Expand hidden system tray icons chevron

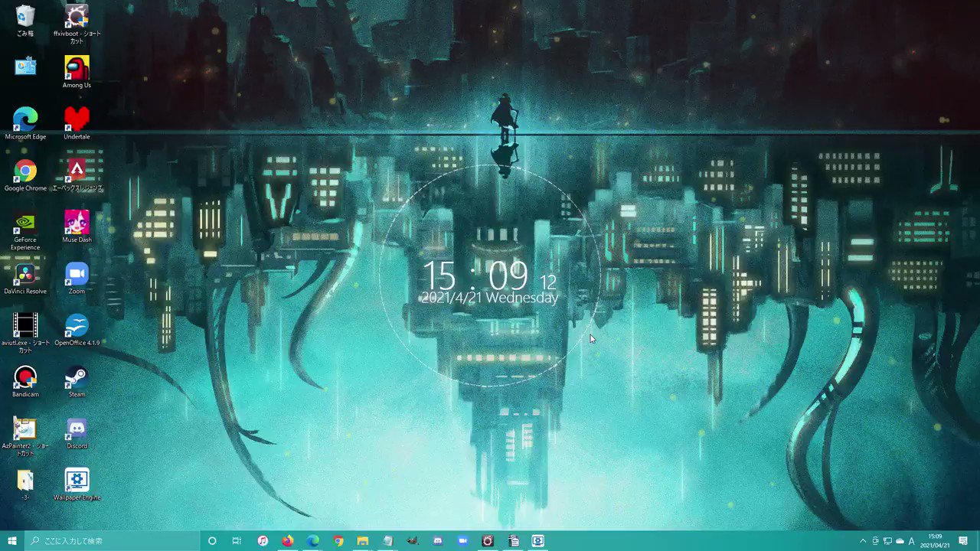click(x=864, y=541)
